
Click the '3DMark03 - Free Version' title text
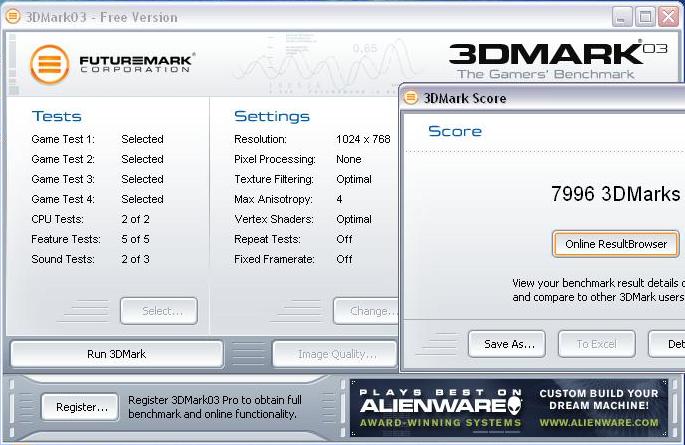(x=101, y=17)
